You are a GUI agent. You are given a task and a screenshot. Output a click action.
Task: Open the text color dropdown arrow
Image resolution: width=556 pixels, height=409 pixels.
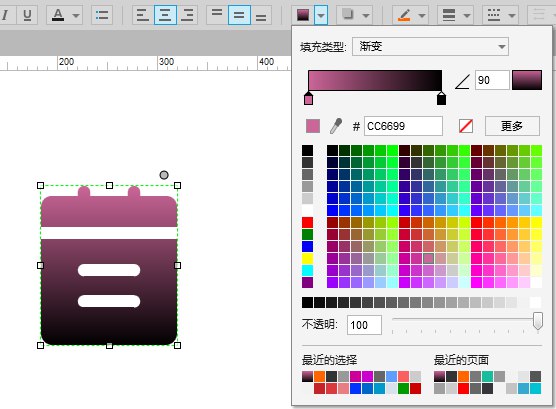[x=76, y=16]
